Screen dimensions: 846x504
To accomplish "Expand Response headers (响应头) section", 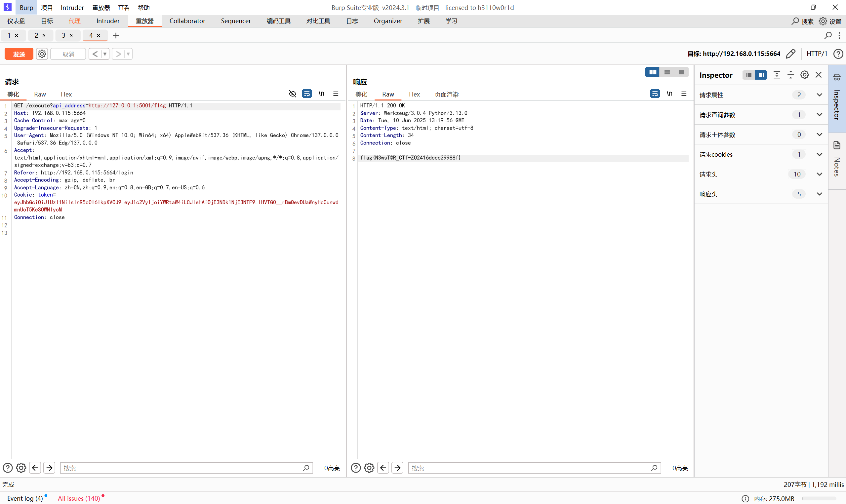I will [x=761, y=194].
